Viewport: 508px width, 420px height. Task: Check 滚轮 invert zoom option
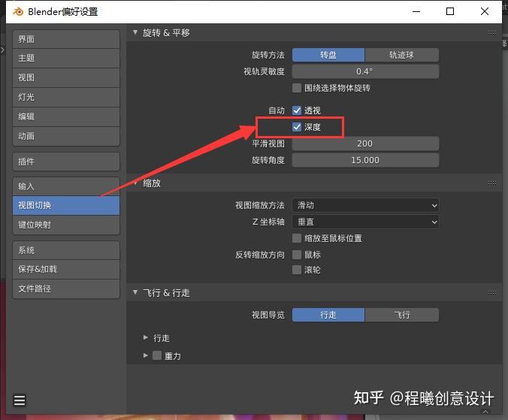click(x=297, y=270)
